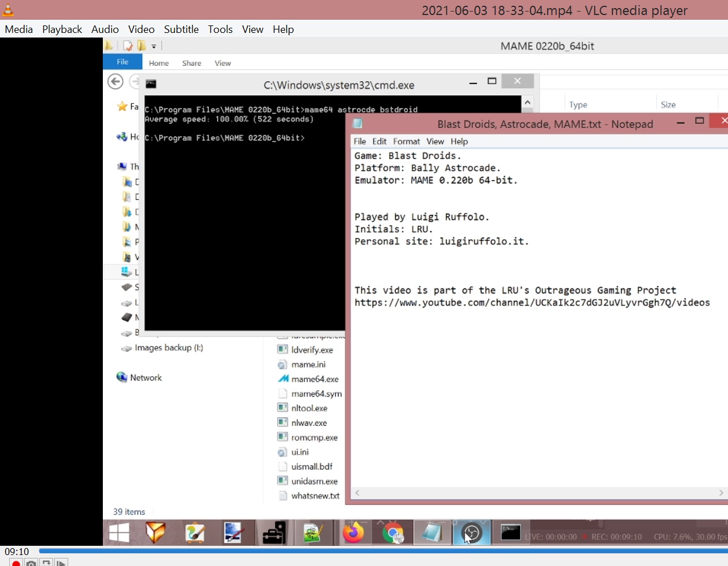Open the command prompt taskbar icon
Viewport: 728px width, 566px height.
click(511, 533)
